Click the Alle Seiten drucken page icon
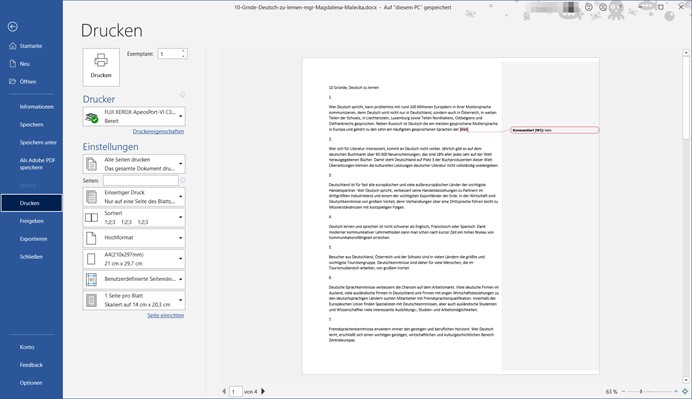Image resolution: width=692 pixels, height=399 pixels. (91, 164)
